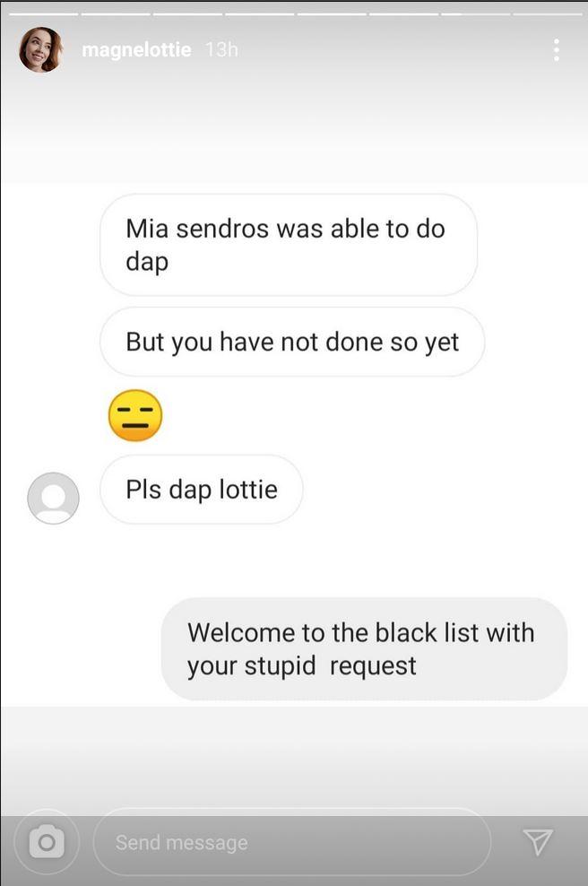The image size is (588, 886).
Task: Jump to sixth story progress segment
Action: point(404,13)
